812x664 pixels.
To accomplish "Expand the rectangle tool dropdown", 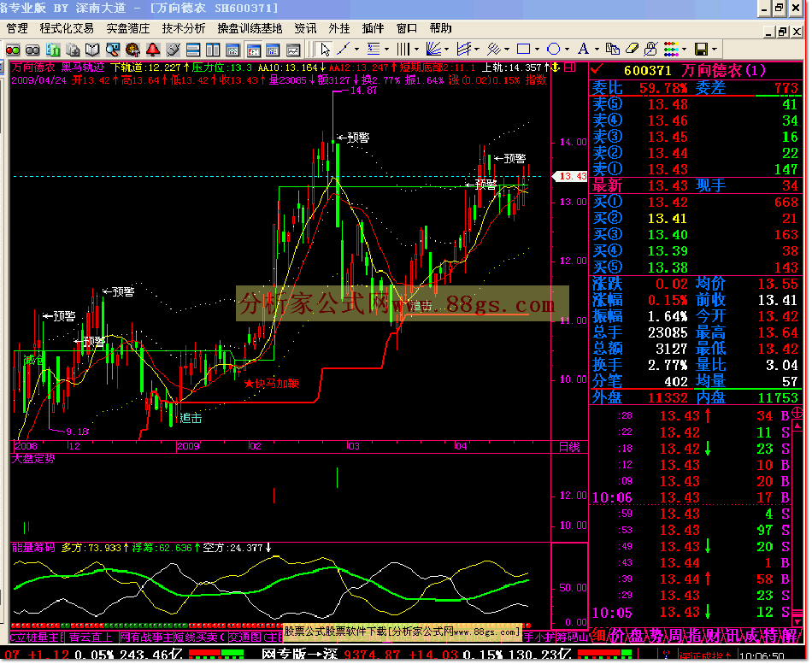I will click(537, 50).
